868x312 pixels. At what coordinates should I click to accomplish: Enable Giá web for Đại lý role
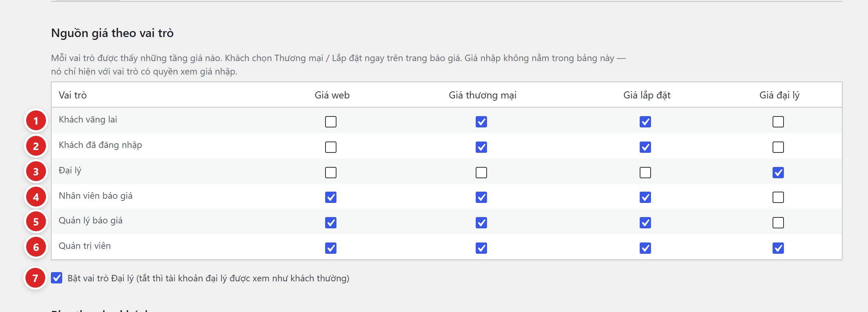[x=331, y=173]
